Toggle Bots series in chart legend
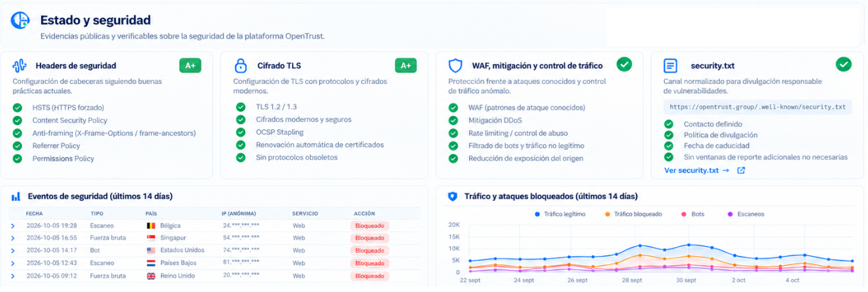This screenshot has height=292, width=868. [x=694, y=214]
